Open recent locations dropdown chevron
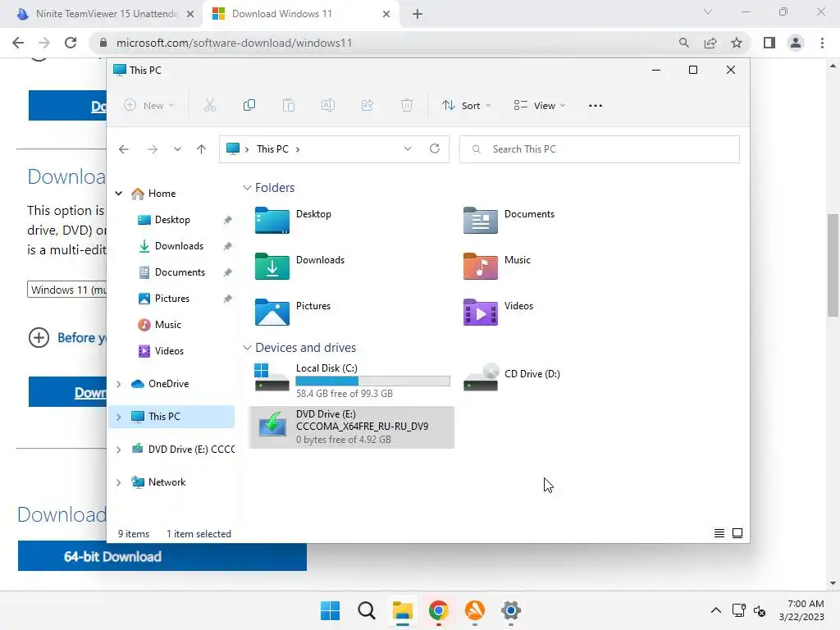The image size is (840, 630). (177, 149)
